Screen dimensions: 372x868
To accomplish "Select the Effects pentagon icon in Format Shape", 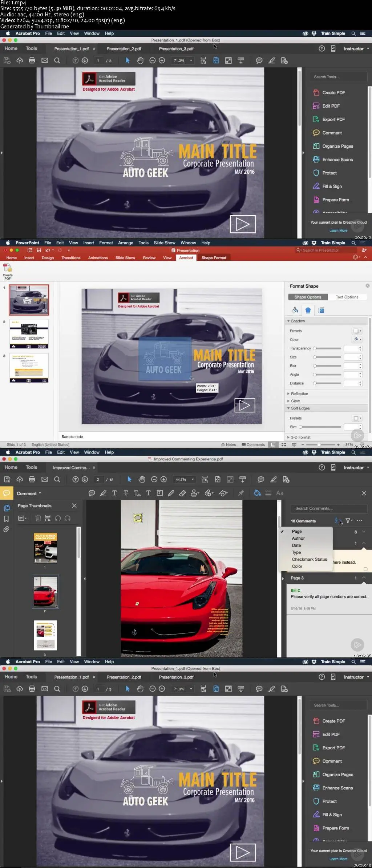I will point(308,310).
